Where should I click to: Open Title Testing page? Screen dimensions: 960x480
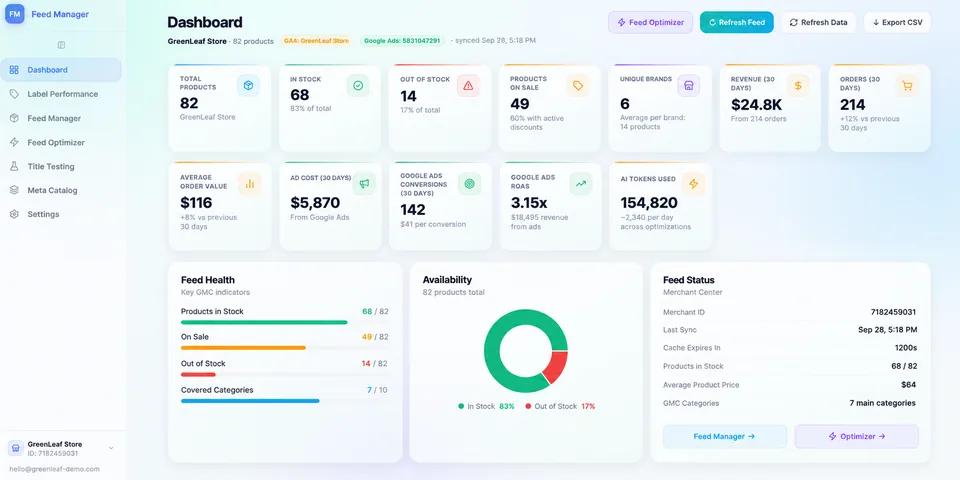(61, 166)
